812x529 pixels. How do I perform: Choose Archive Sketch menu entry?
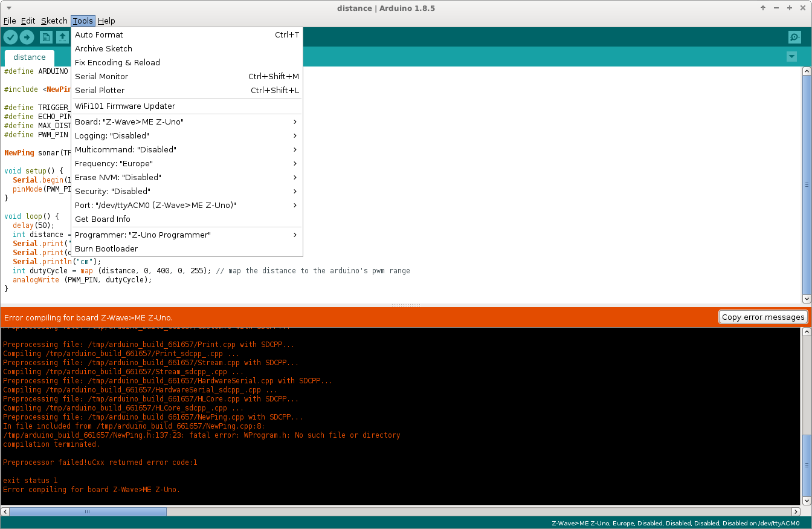[x=187, y=49]
